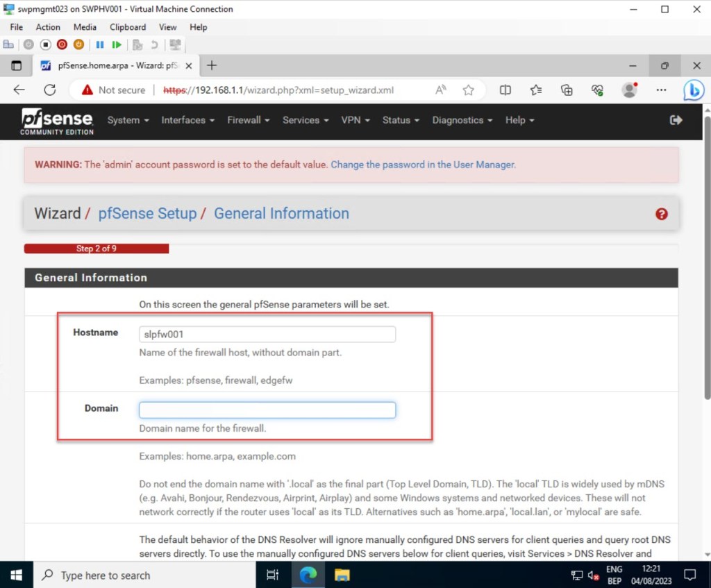Click the Hostname field containing slpfw001

pos(267,334)
